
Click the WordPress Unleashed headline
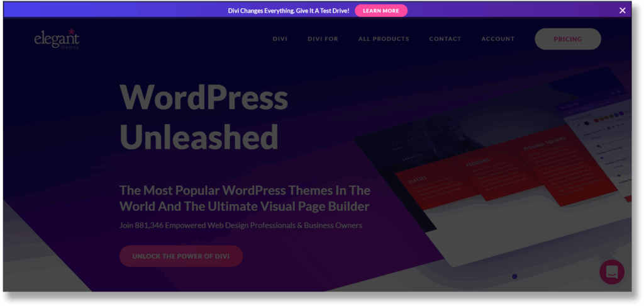coord(203,116)
